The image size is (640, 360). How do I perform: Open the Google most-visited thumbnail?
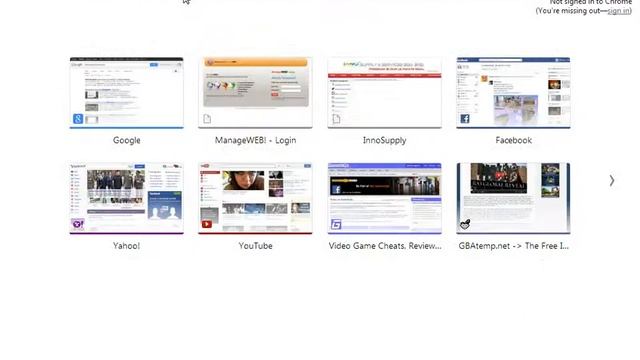click(x=127, y=93)
